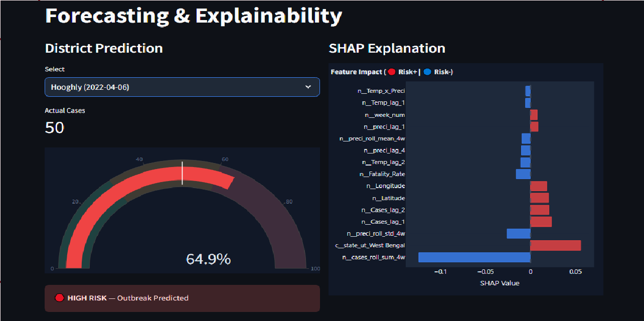Click the red Risk+ legend dot
Screen dimensions: 644x321
pos(392,72)
